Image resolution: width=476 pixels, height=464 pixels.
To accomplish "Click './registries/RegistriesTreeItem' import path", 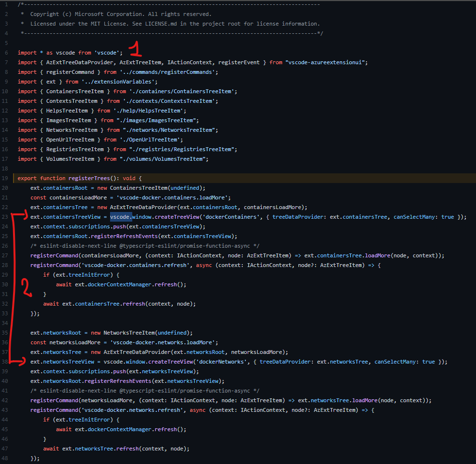I will 183,149.
